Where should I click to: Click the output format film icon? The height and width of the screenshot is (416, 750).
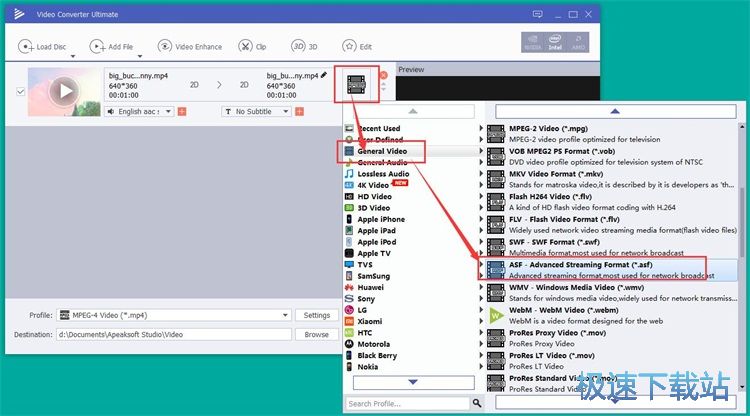[356, 85]
